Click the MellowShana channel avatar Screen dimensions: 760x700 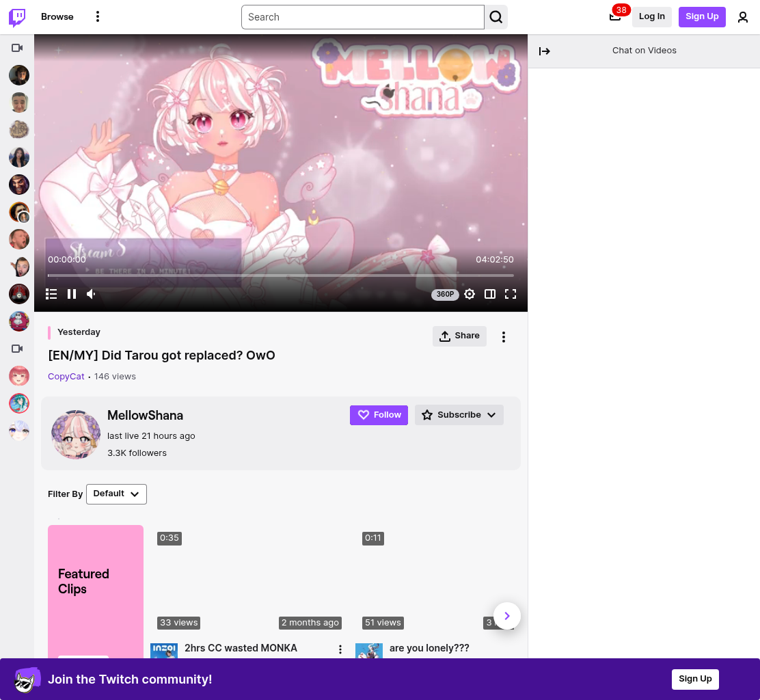coord(76,434)
